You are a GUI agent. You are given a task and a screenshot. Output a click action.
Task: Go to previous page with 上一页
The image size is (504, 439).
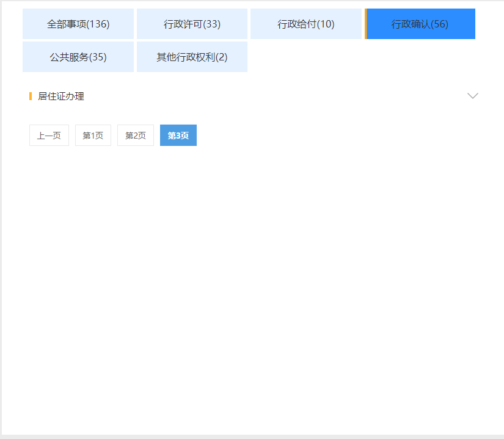pos(49,136)
